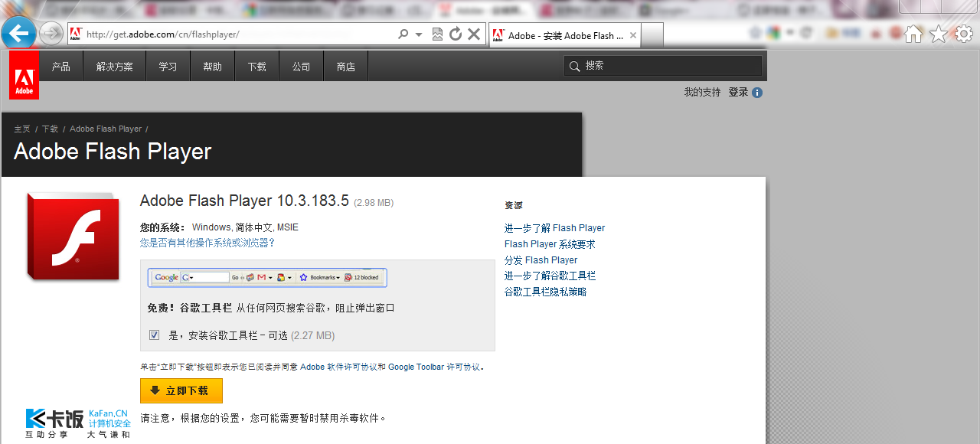Close the Adobe Flash tab
The image size is (980, 444).
(633, 35)
